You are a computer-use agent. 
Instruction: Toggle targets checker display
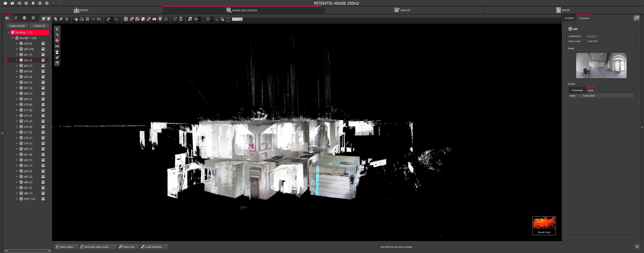pyautogui.click(x=143, y=19)
